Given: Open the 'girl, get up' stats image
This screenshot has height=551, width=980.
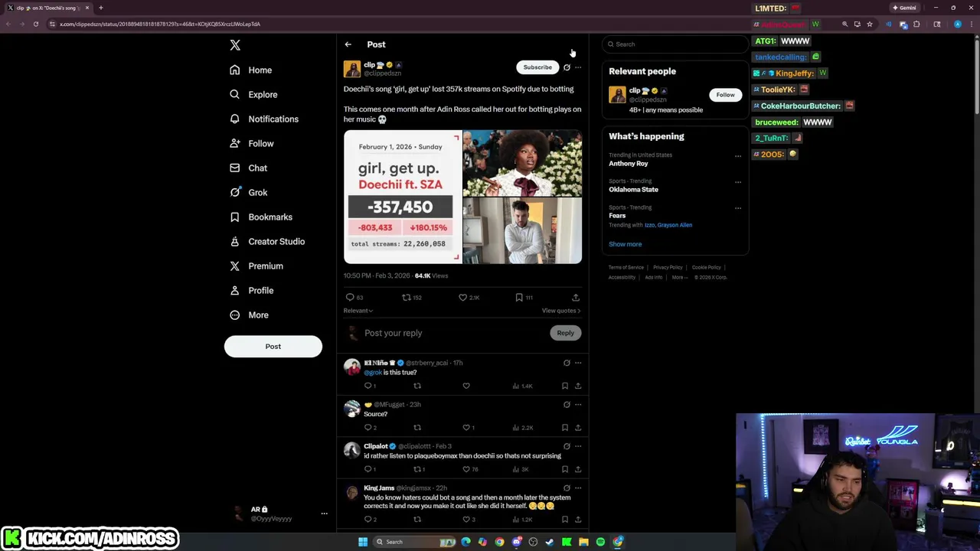Looking at the screenshot, I should (x=403, y=197).
